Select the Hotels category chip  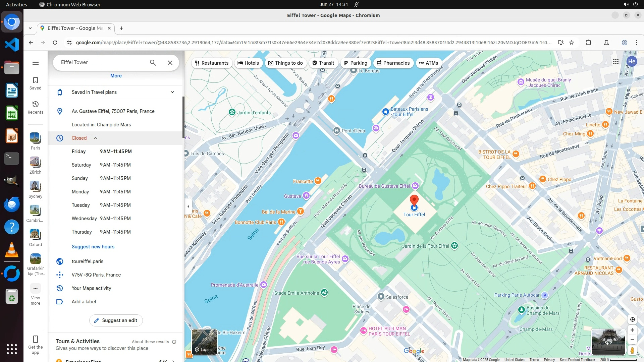click(x=248, y=63)
